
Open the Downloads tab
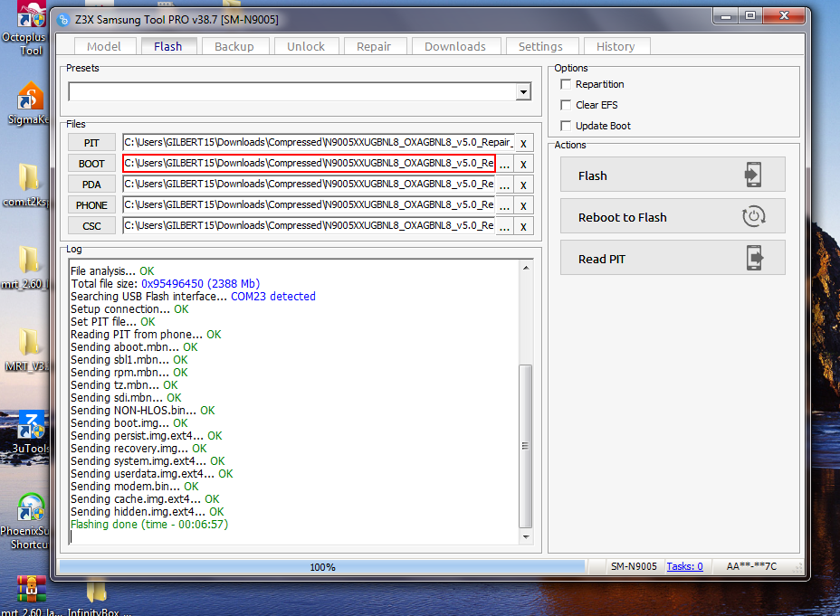455,46
